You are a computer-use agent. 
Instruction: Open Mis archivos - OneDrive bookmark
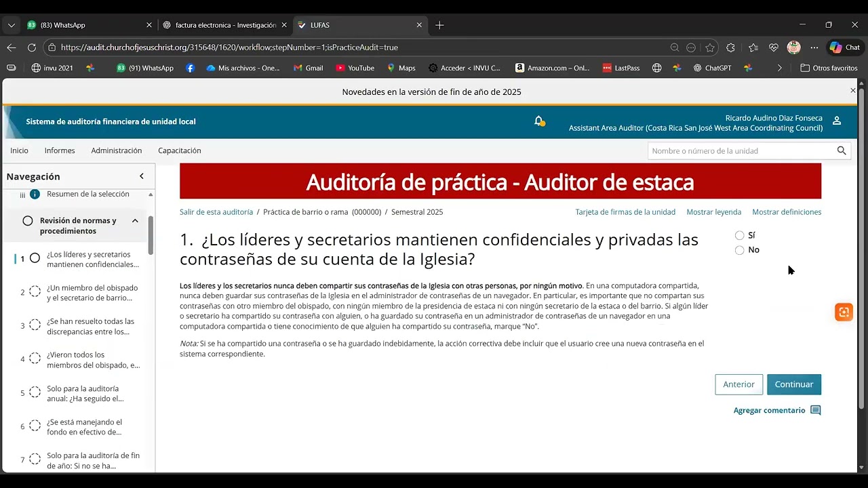[243, 68]
